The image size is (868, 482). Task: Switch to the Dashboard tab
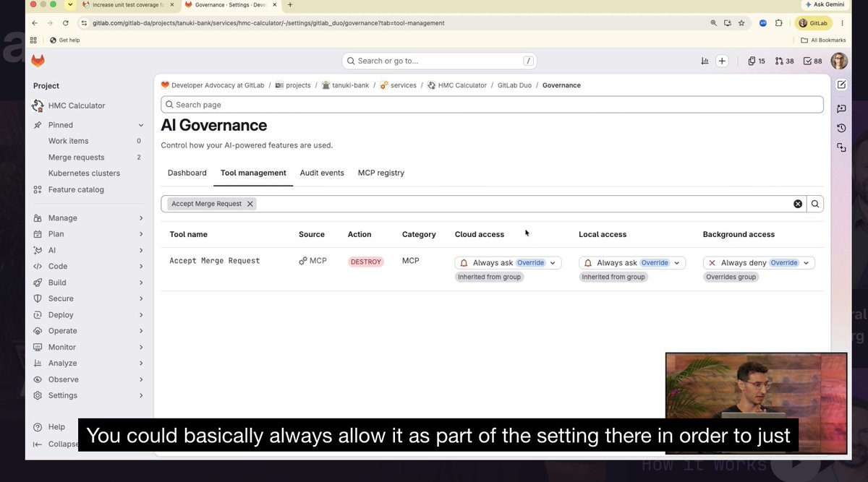187,173
